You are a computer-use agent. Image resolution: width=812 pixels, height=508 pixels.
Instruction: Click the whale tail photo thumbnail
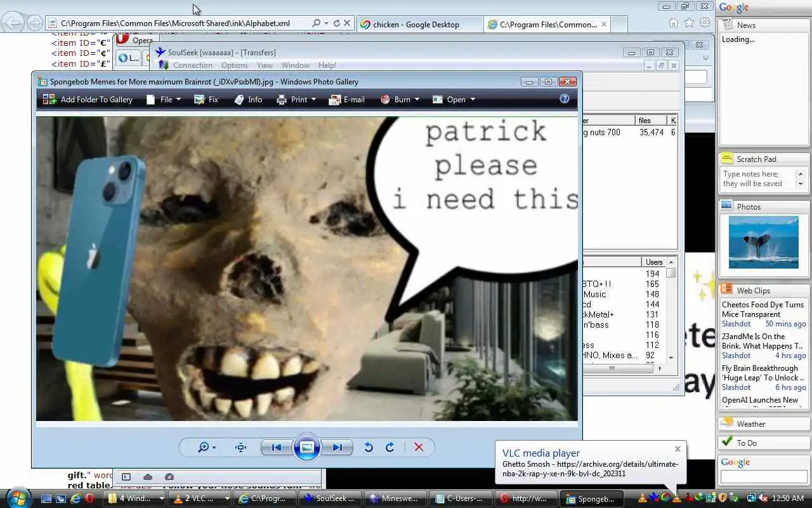click(764, 242)
